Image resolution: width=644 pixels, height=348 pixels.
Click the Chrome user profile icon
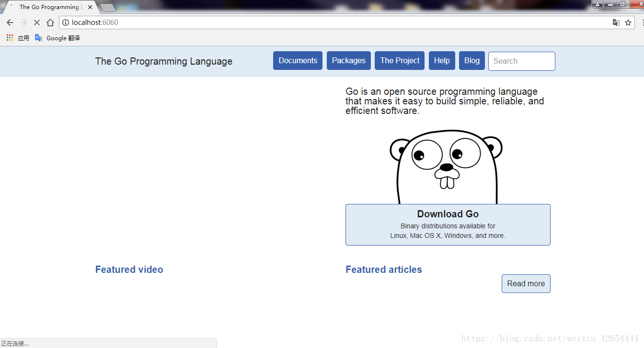598,4
